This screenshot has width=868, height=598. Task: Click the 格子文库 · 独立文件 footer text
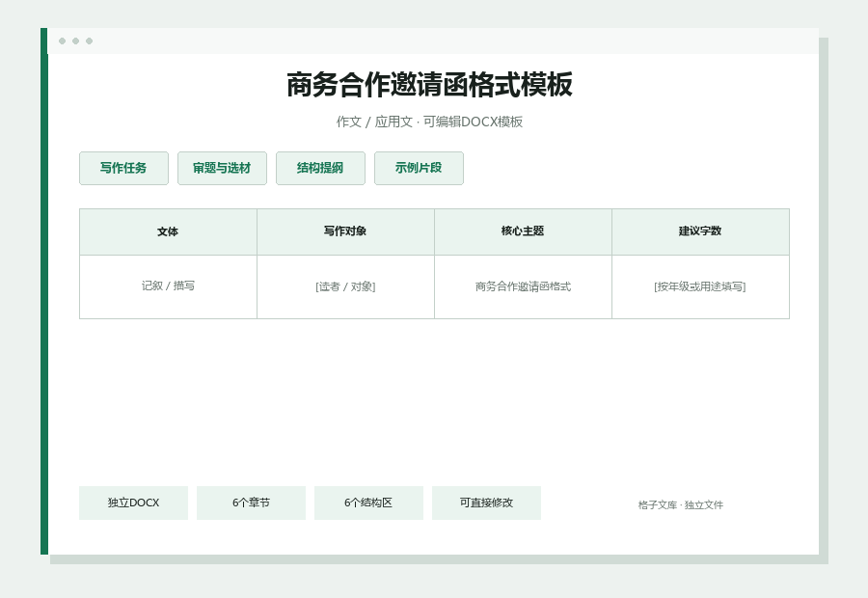680,505
